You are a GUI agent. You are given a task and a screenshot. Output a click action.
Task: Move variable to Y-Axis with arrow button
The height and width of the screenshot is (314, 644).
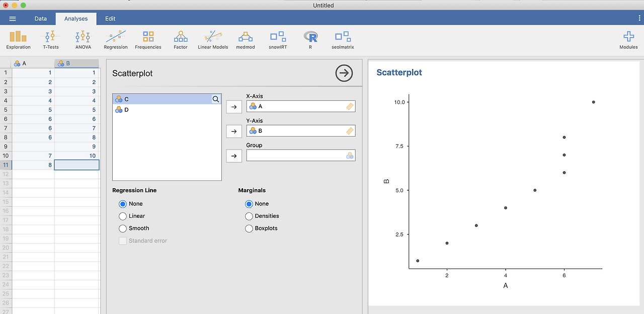pos(234,131)
